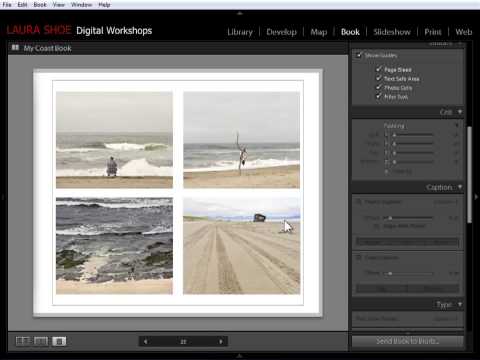Click Send Book to Blurb button
Viewport: 480px width, 360px height.
[407, 341]
